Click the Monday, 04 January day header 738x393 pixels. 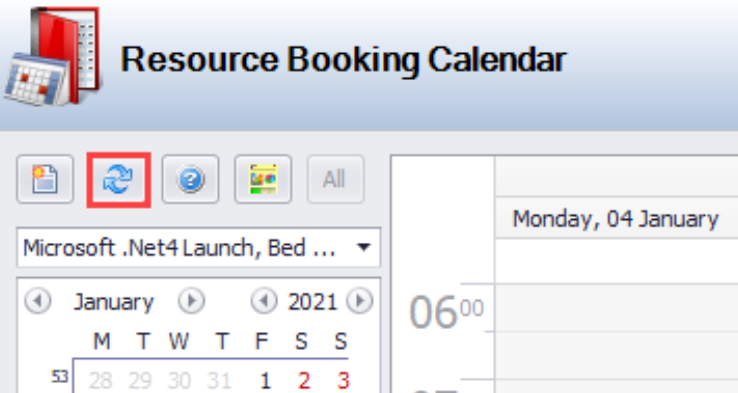click(616, 219)
